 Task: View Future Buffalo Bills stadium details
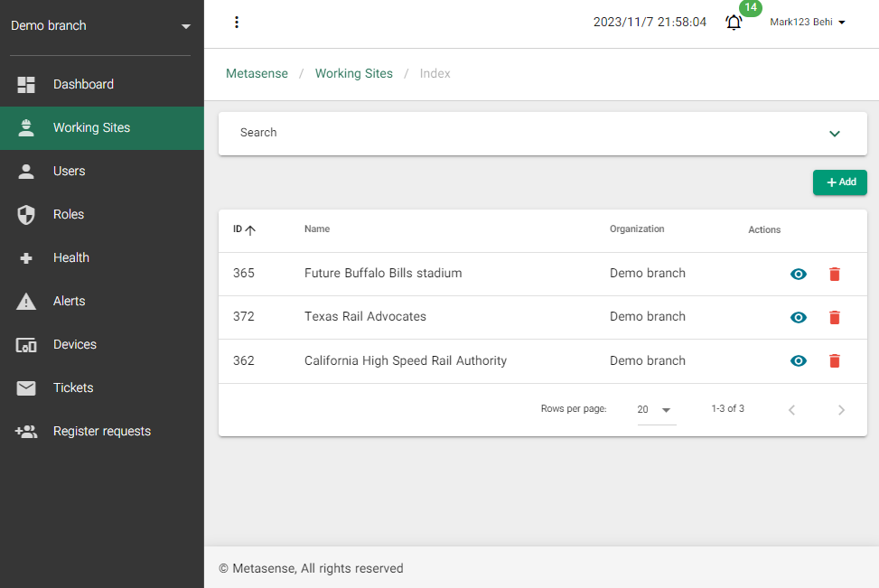pyautogui.click(x=799, y=274)
